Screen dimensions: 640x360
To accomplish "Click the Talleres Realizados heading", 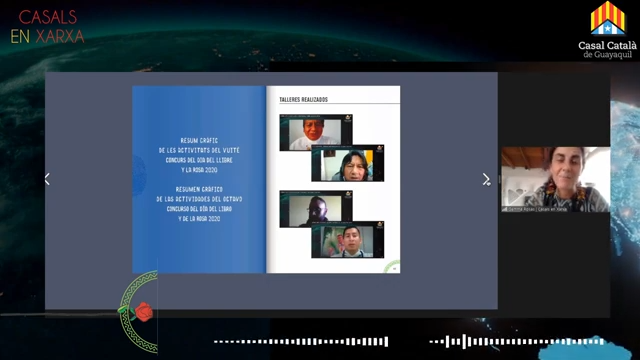I will click(x=303, y=99).
